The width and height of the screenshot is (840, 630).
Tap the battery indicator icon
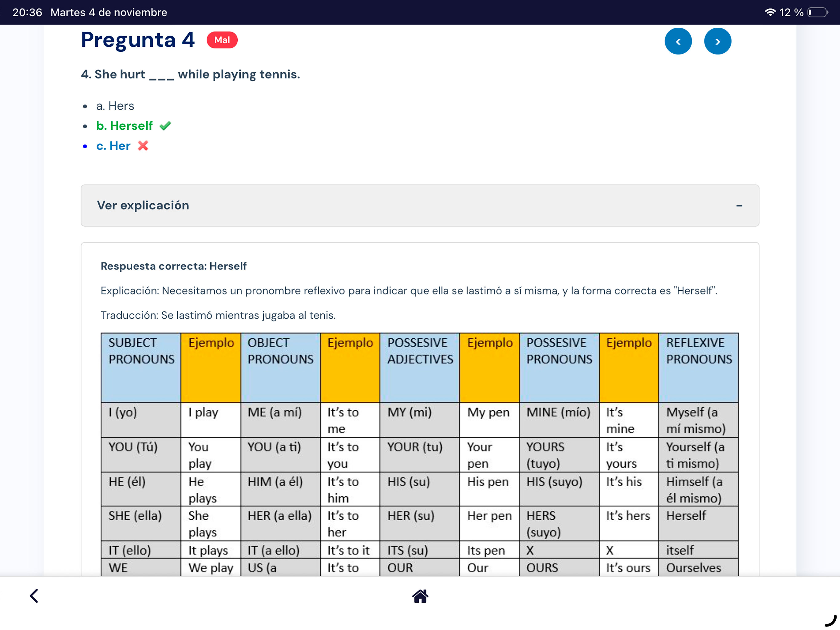click(818, 13)
